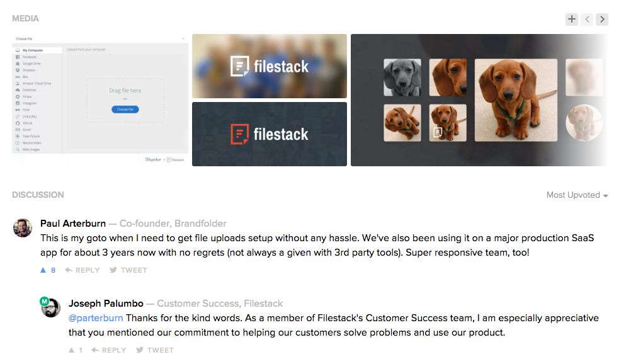Click Paul Arterburn's avatar picture
The height and width of the screenshot is (364, 626).
coord(23,228)
